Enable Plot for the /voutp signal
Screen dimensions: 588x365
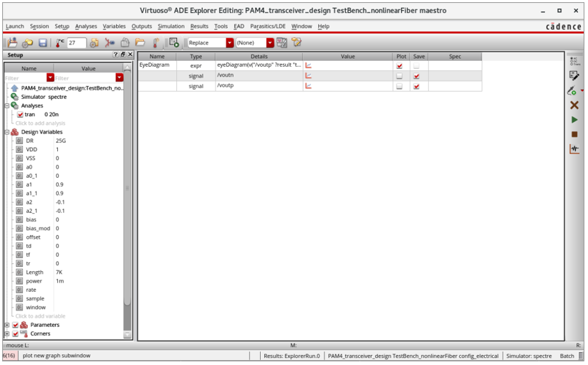(x=400, y=86)
